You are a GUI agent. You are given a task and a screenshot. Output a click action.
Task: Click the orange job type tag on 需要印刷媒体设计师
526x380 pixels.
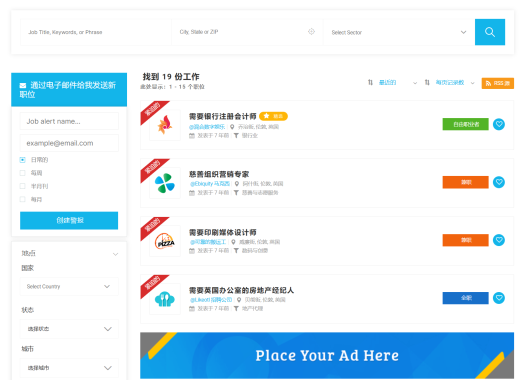[466, 240]
